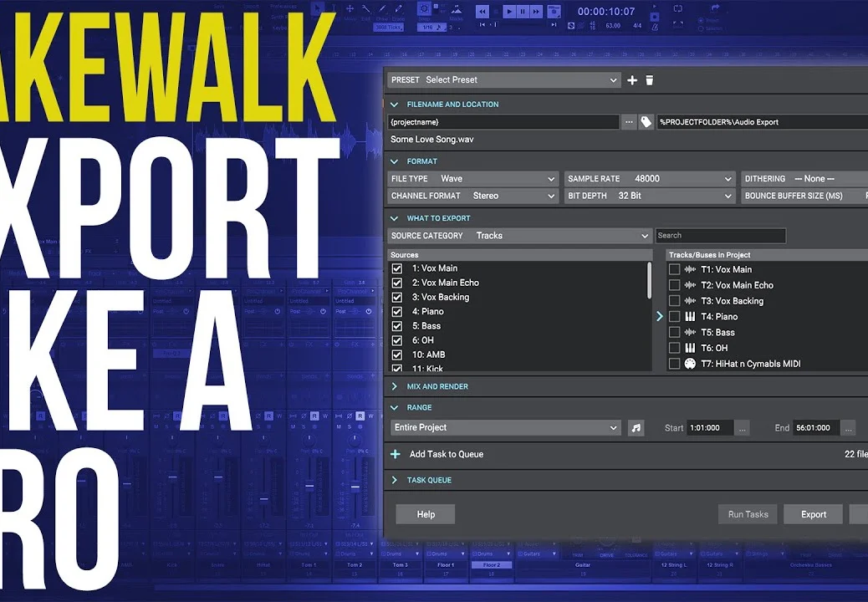Screen dimensions: 868x602
Task: Uncheck the 3: Vox Backing source
Action: pos(397,297)
